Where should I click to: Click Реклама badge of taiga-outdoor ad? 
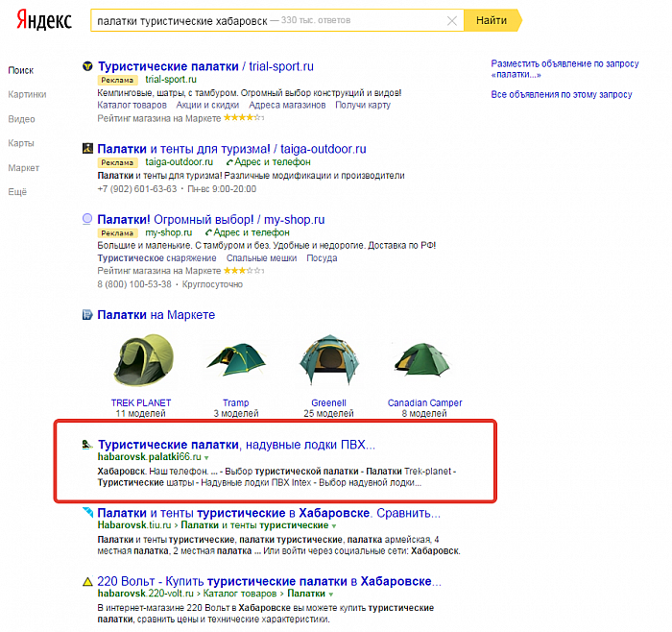coord(117,162)
